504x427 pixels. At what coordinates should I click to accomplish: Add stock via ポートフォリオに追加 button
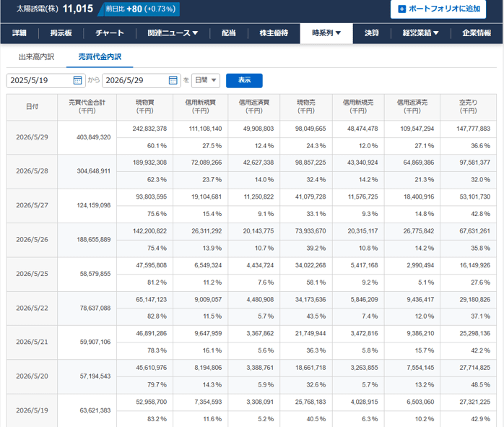[x=438, y=9]
